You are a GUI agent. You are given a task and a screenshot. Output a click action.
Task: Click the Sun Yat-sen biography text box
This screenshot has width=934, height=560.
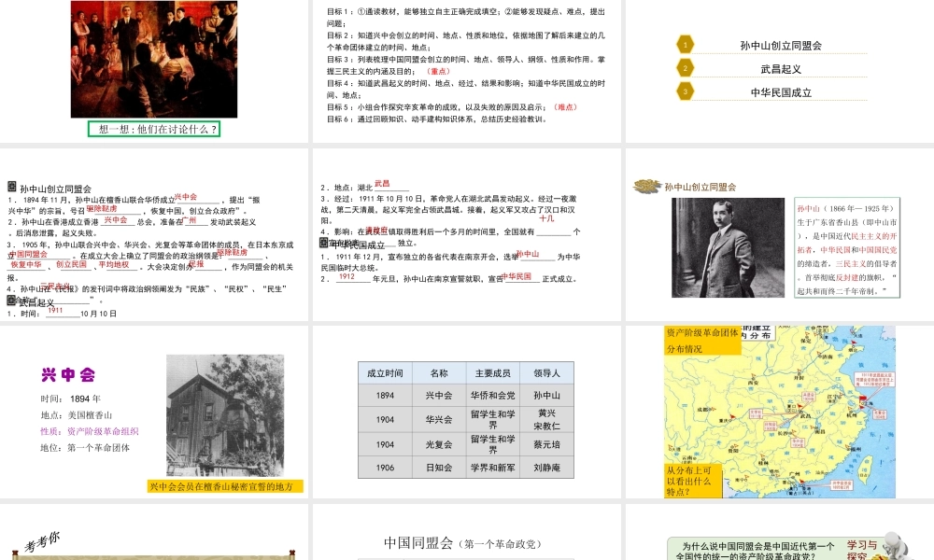point(847,247)
